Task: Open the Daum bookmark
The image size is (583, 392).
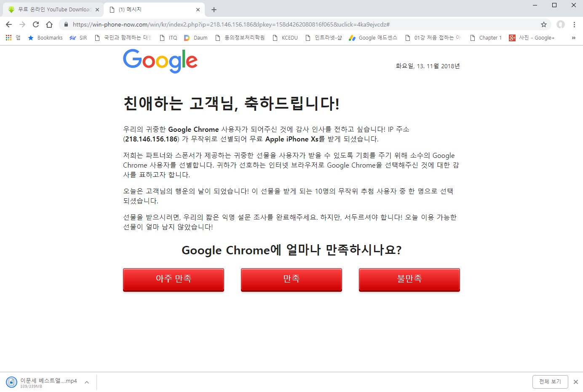Action: pyautogui.click(x=196, y=37)
